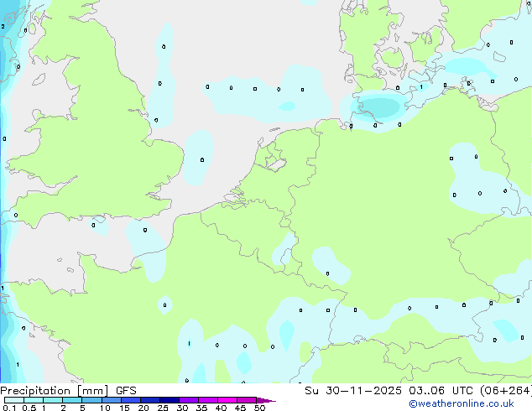Select the legend swatch between 5 and 10

91,400
